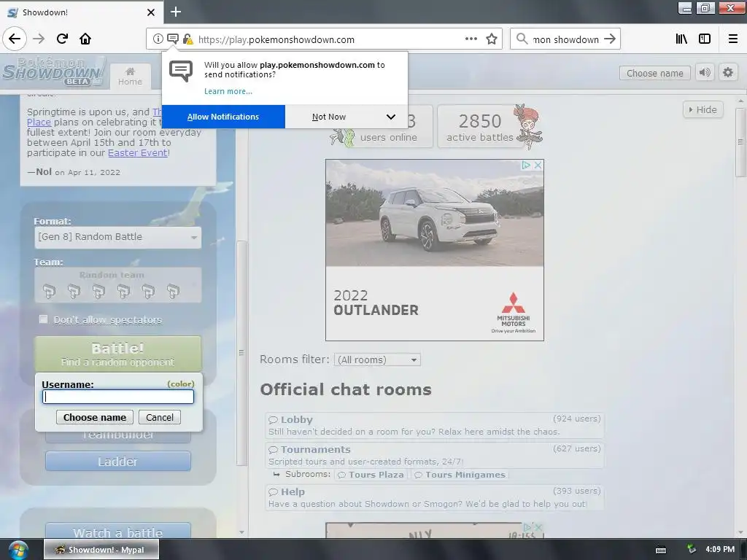Mute sound with speaker icon
The image size is (747, 560).
coord(705,72)
